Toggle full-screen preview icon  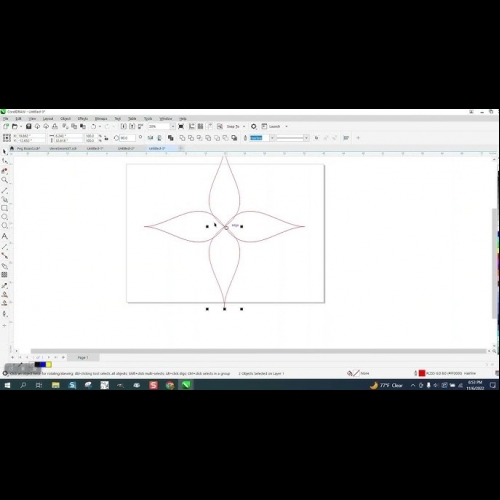coord(181,126)
